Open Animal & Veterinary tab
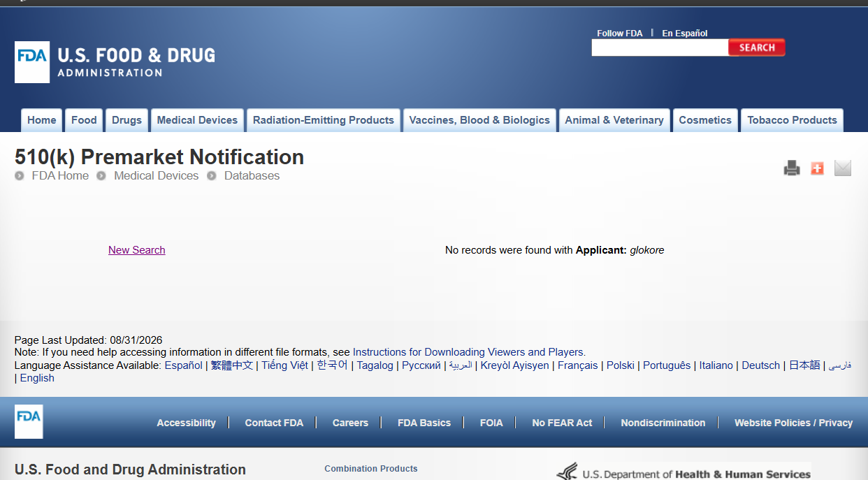Viewport: 868px width, 480px height. [614, 120]
